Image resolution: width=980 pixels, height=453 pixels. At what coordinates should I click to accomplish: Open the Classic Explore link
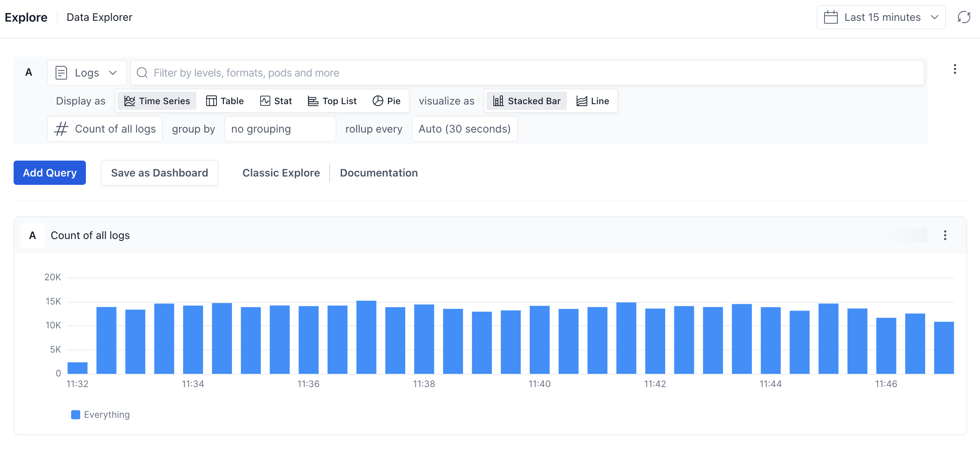pyautogui.click(x=281, y=173)
